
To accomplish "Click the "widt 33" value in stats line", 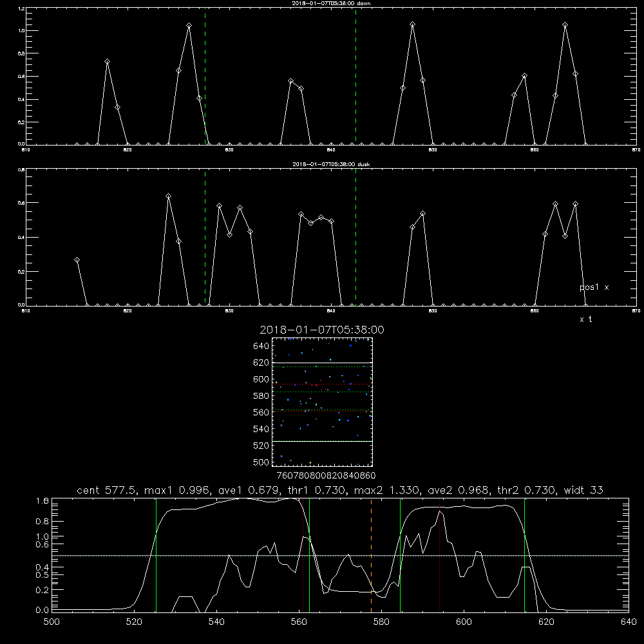I will [x=583, y=490].
